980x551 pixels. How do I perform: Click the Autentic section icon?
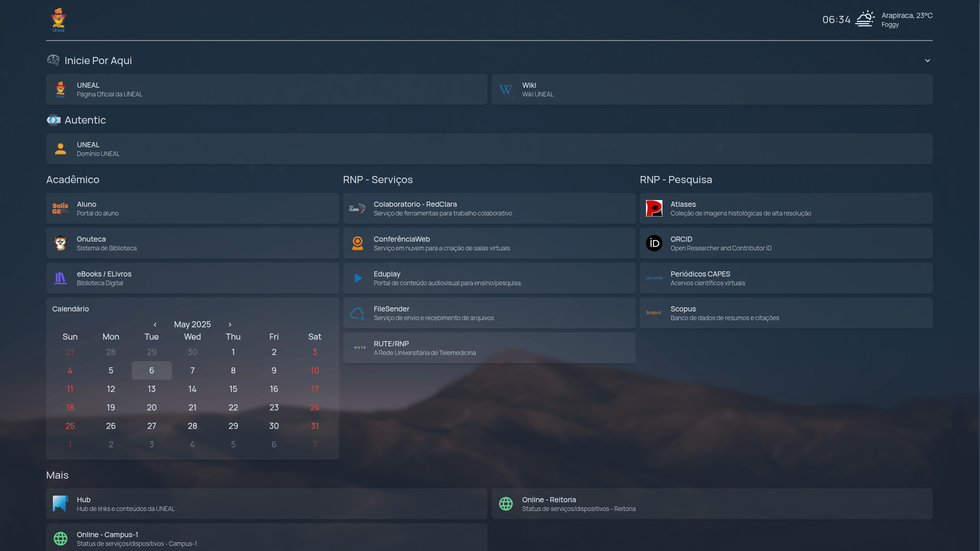tap(53, 120)
